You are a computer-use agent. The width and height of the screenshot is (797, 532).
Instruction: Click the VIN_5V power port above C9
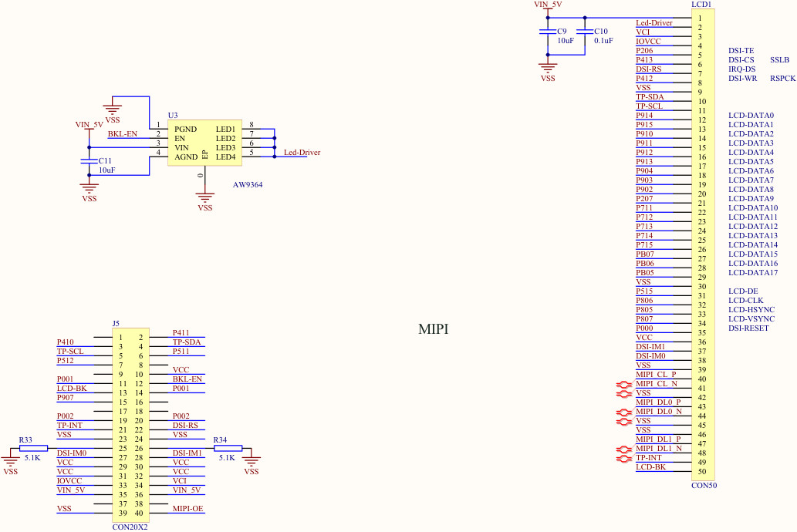tap(547, 6)
